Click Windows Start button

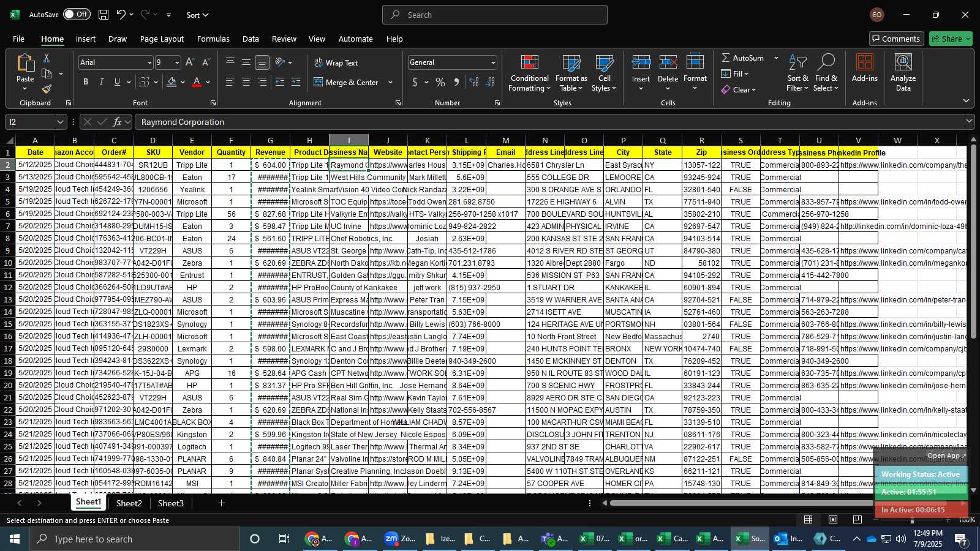pos(15,539)
